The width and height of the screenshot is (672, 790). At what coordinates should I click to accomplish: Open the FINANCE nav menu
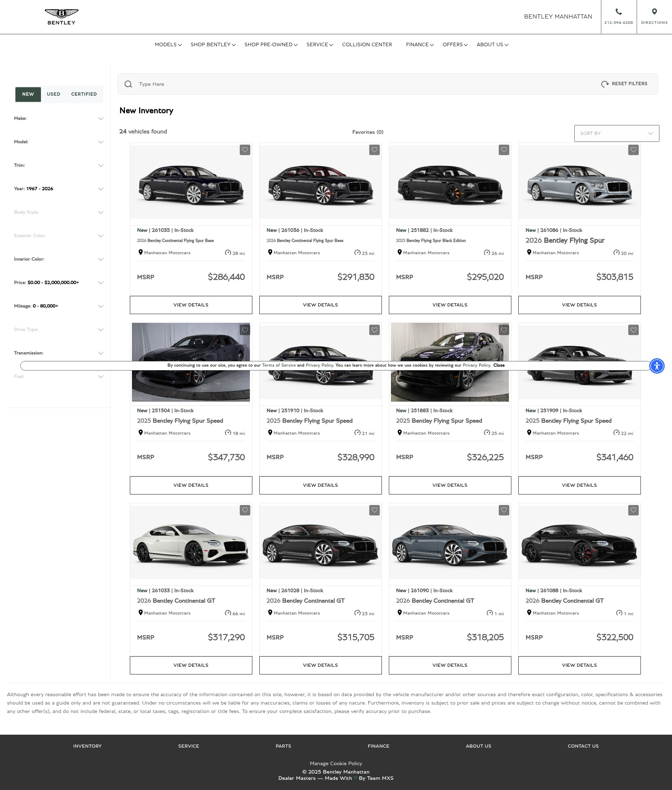pos(420,44)
